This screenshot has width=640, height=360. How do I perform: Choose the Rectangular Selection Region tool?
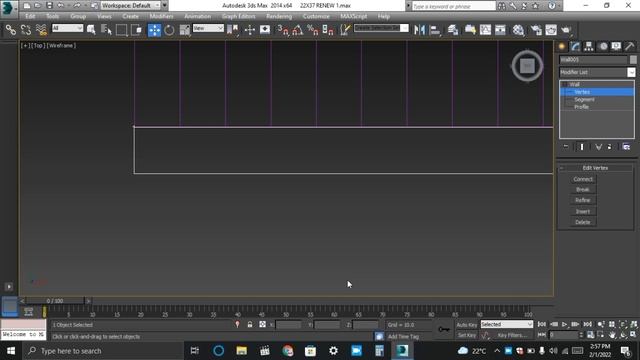click(x=121, y=30)
